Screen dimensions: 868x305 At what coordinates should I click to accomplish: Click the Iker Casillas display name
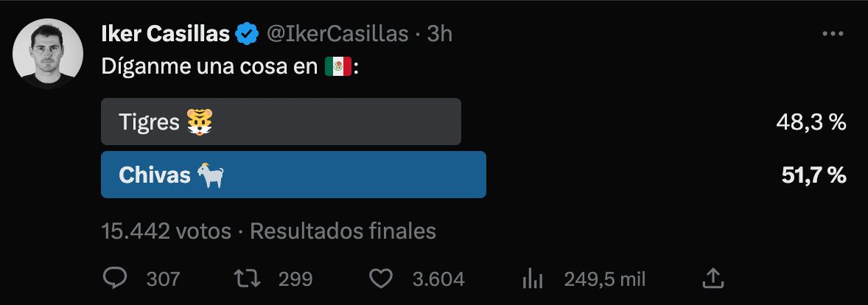point(165,34)
